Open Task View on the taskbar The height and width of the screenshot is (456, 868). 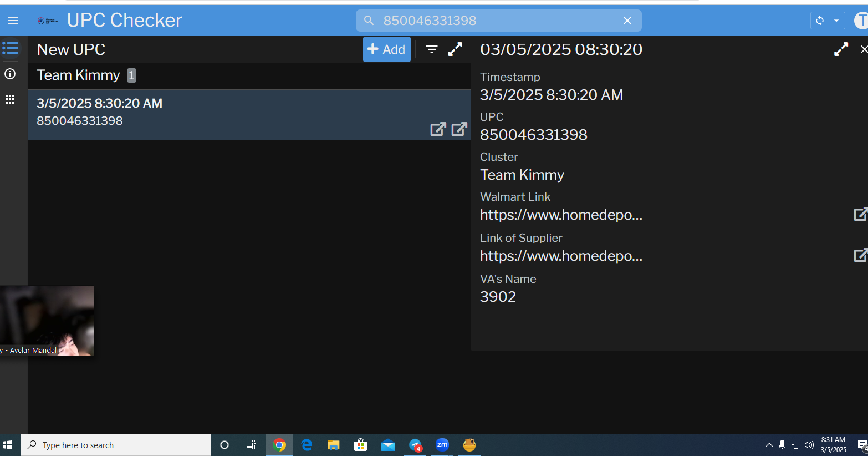click(x=251, y=445)
